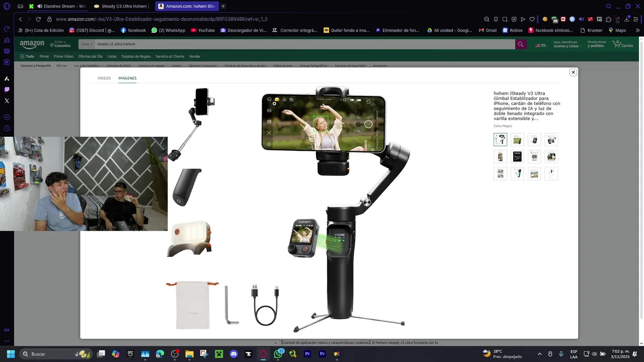Open the easy setup sliders icon
This screenshot has width=644, height=362.
pos(635,19)
